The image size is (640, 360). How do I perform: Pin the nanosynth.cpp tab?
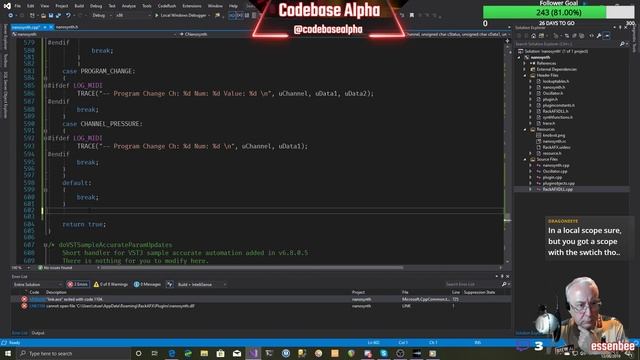click(45, 27)
